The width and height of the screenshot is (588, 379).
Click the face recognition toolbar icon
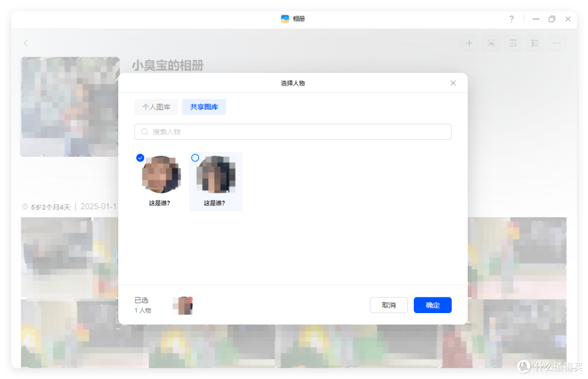tap(491, 43)
